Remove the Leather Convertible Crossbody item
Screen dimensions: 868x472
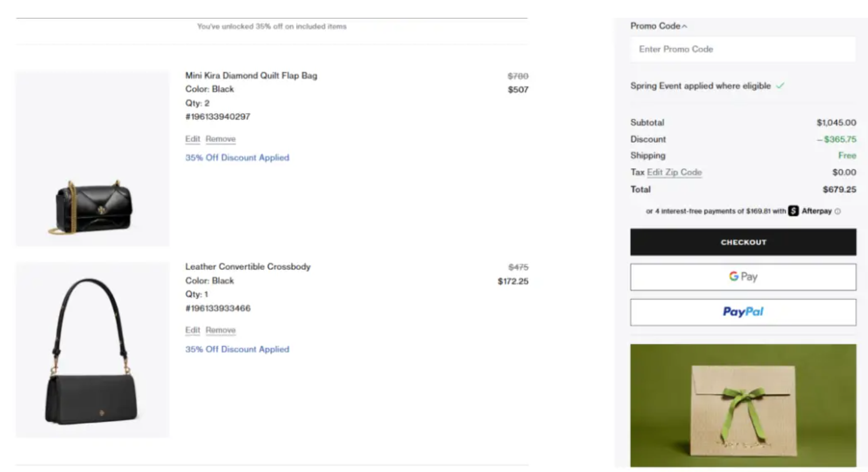coord(220,330)
